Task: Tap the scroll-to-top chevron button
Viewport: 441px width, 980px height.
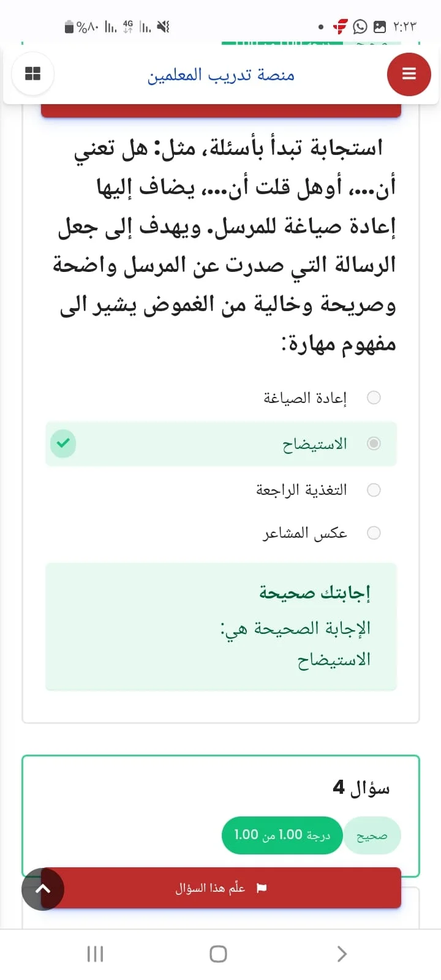Action: 43,889
